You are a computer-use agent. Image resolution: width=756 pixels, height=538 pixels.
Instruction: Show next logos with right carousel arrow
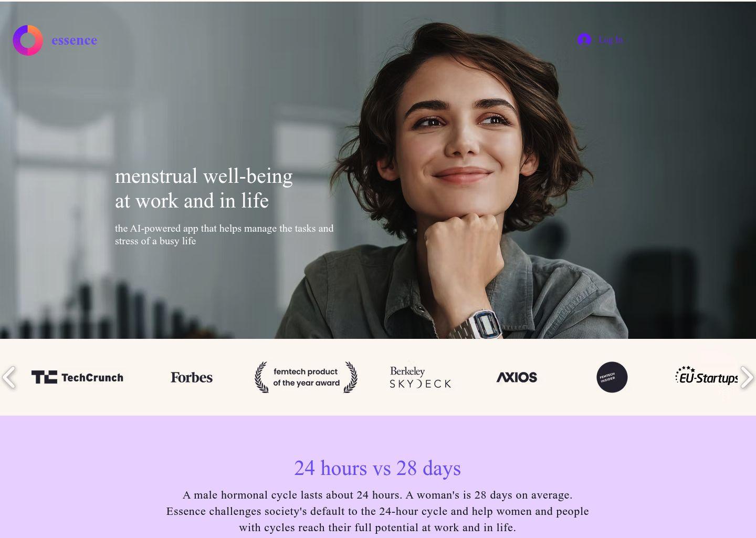point(747,377)
